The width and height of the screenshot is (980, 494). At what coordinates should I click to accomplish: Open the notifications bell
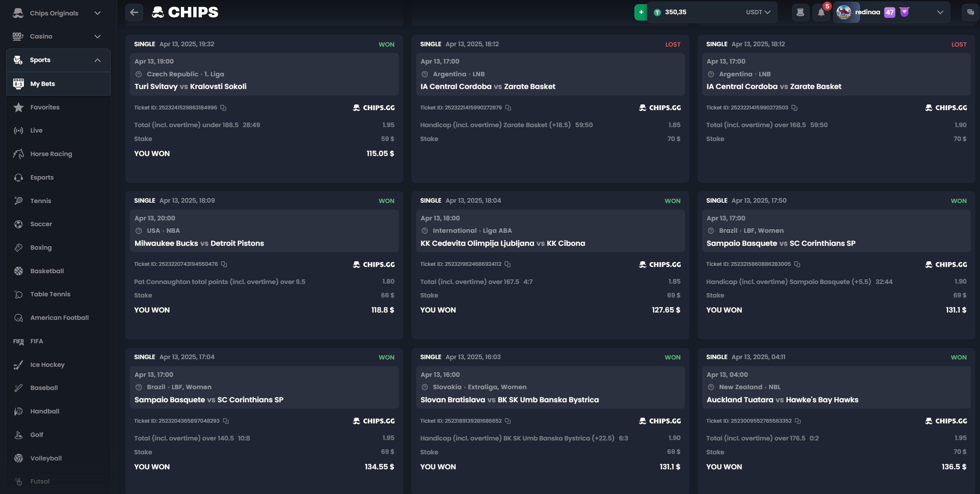(x=821, y=13)
